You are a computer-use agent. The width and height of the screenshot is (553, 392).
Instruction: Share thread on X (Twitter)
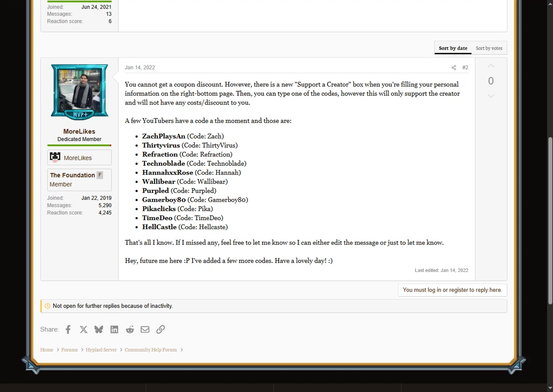[84, 329]
